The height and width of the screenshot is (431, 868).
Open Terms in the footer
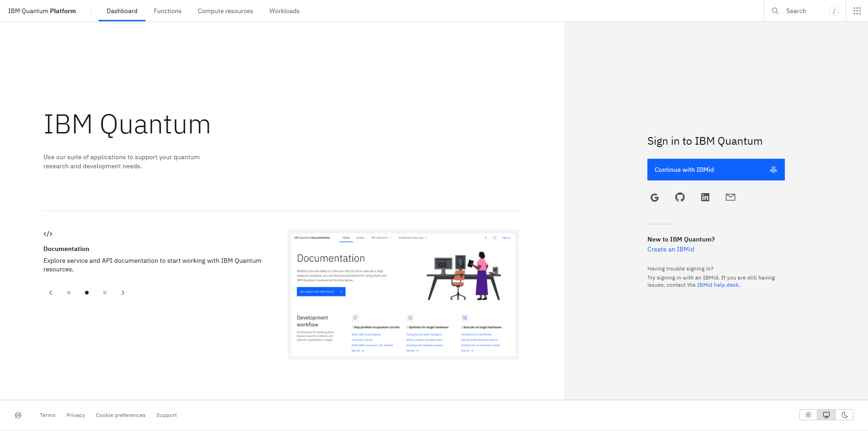[47, 415]
